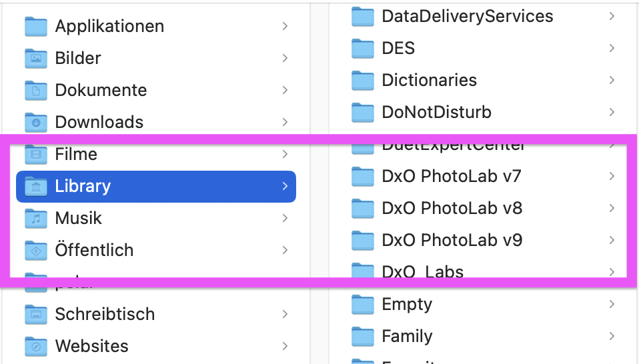This screenshot has height=364, width=639.
Task: Expand the Library folder chevron
Action: [285, 186]
